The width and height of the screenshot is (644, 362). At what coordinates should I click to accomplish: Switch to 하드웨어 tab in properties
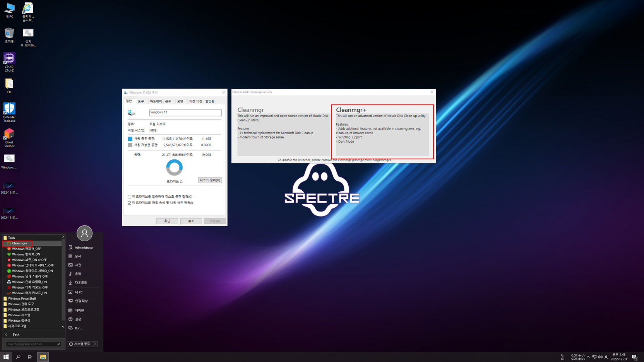click(156, 101)
